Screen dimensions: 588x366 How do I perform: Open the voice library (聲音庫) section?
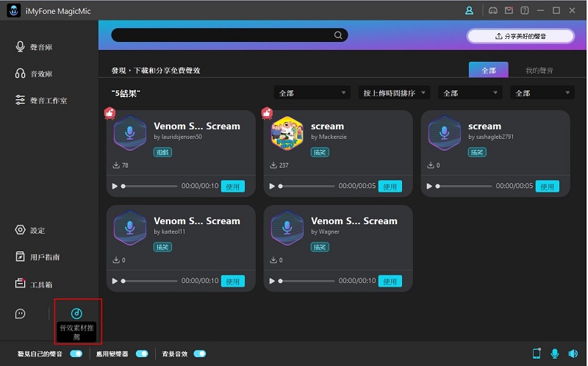(x=34, y=47)
